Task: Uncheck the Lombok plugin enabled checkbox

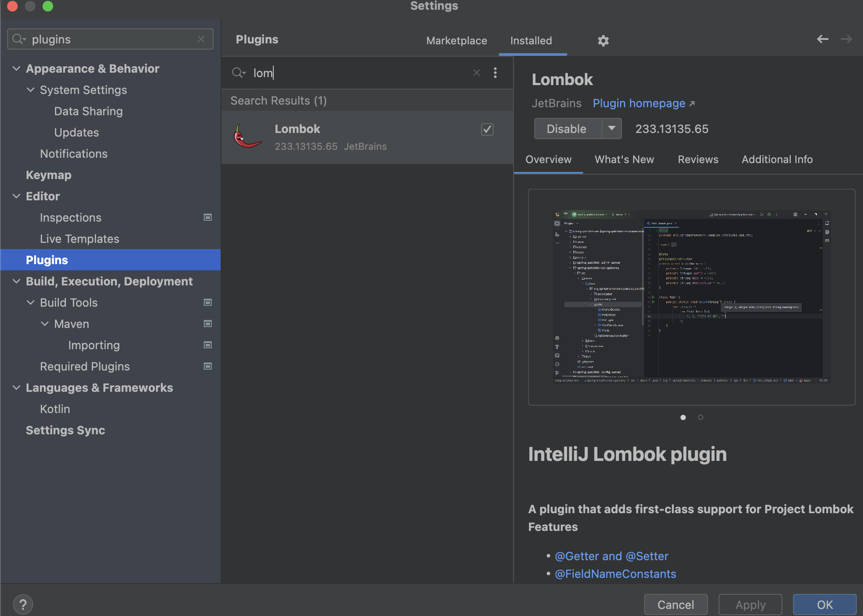Action: 487,129
